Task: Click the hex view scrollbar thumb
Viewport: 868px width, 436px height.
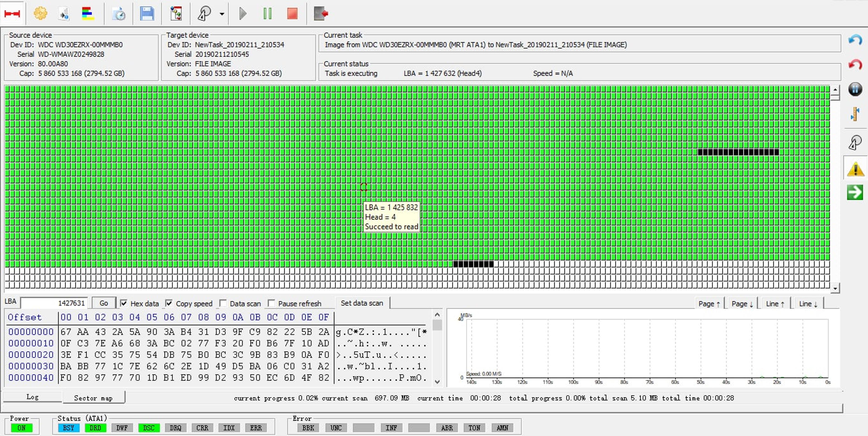Action: [437, 325]
